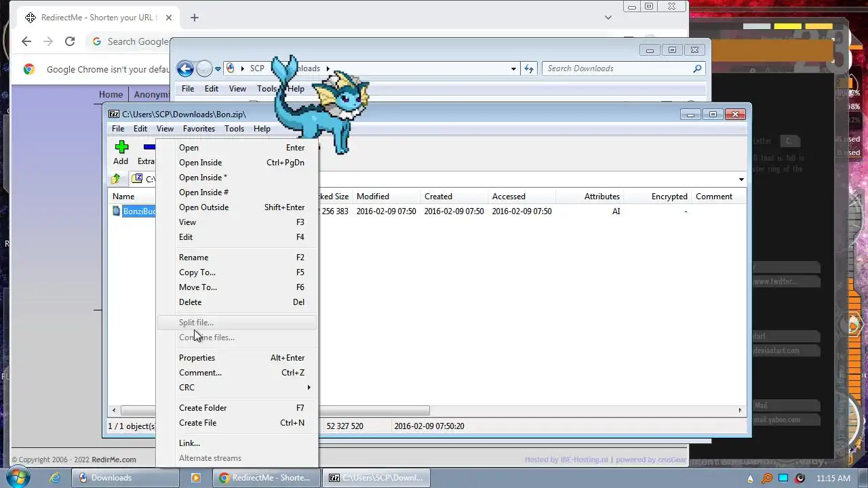Open Explorer recent pages dropdown arrow

(x=218, y=68)
